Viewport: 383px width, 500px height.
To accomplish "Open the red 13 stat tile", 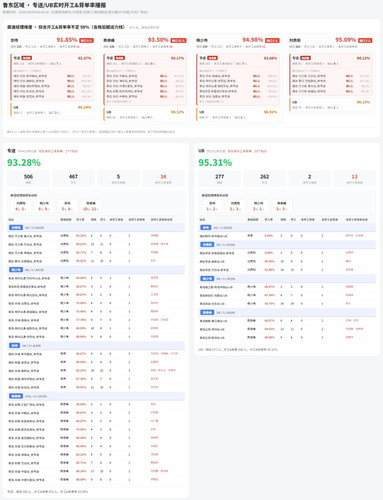I will tap(355, 178).
